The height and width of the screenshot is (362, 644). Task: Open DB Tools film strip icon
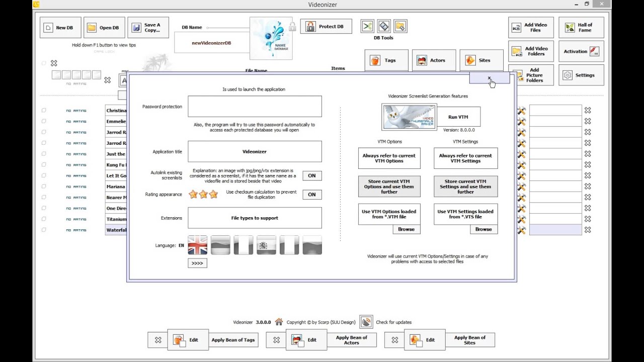click(384, 26)
